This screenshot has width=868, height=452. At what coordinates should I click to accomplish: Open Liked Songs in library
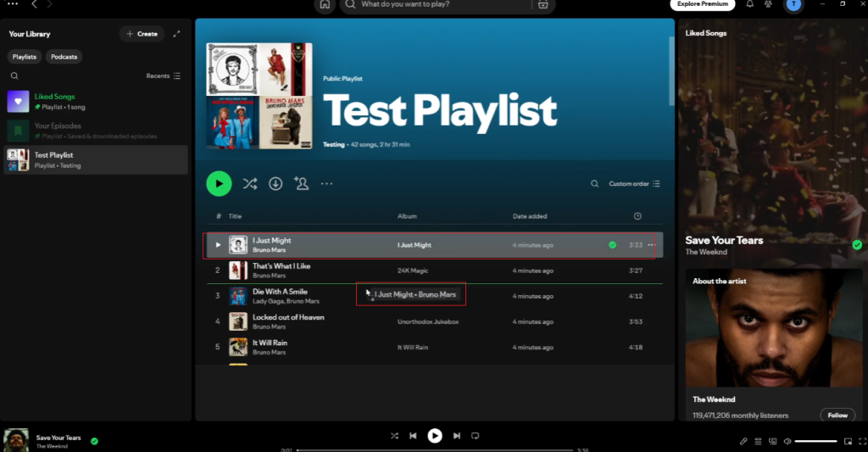96,102
